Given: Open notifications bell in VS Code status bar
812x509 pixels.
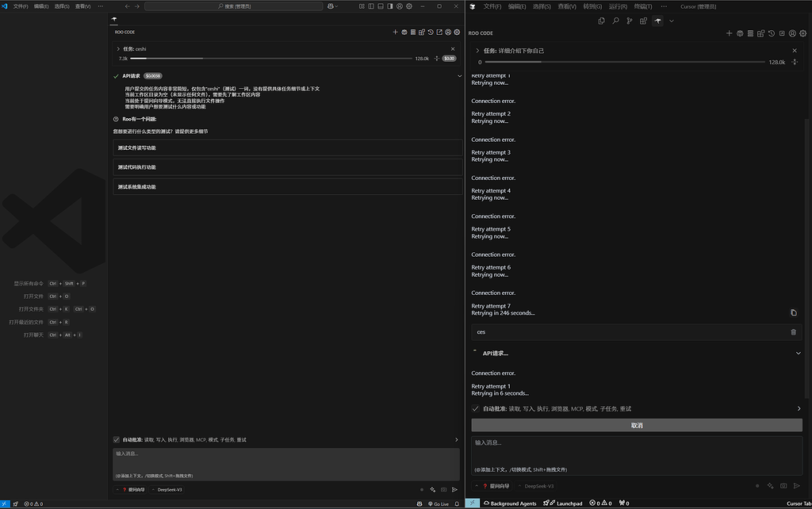Looking at the screenshot, I should 457,503.
